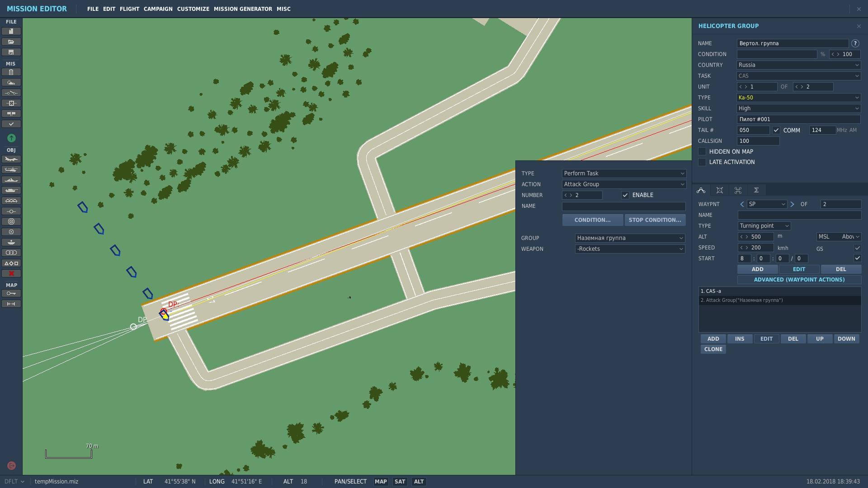Select the airplane group placement tool
Screen dimensions: 868x488
[x=11, y=160]
